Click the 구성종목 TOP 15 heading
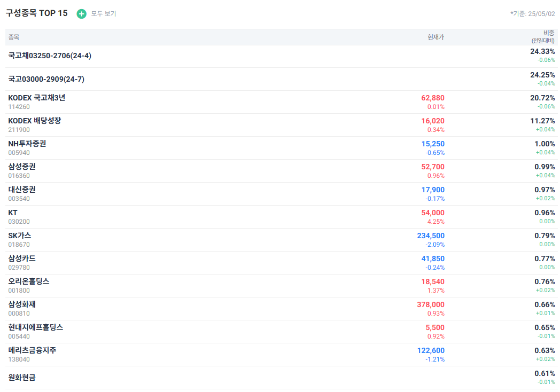This screenshot has height=392, width=560. coord(36,13)
